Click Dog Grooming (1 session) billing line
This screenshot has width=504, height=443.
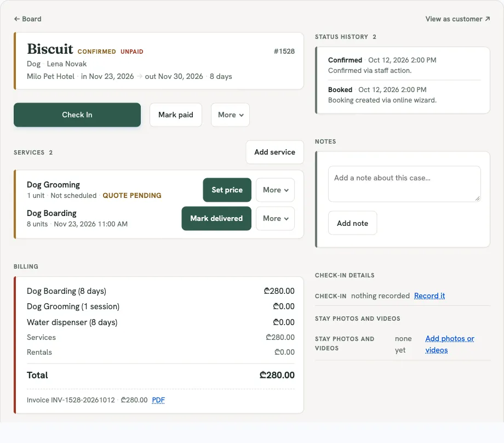[161, 306]
